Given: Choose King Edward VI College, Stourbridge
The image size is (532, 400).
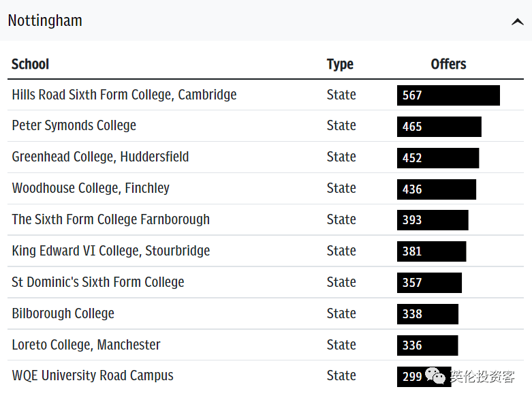Looking at the screenshot, I should pos(110,251).
